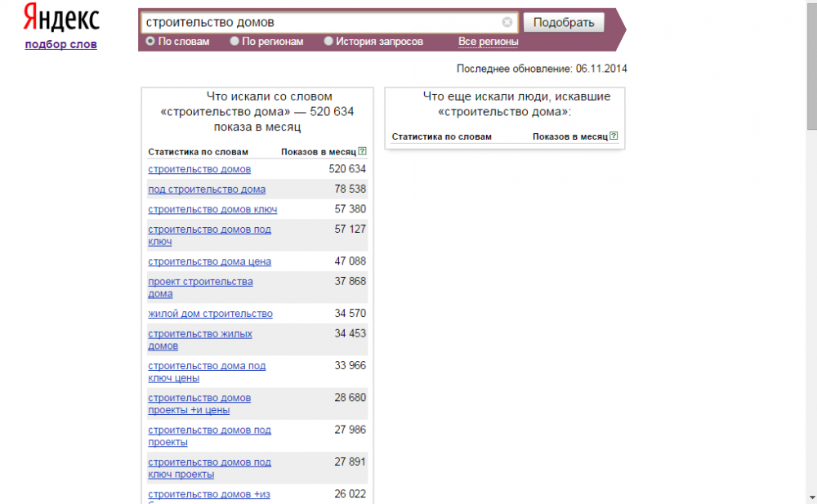
Task: Click into the search query input field
Action: coord(319,22)
